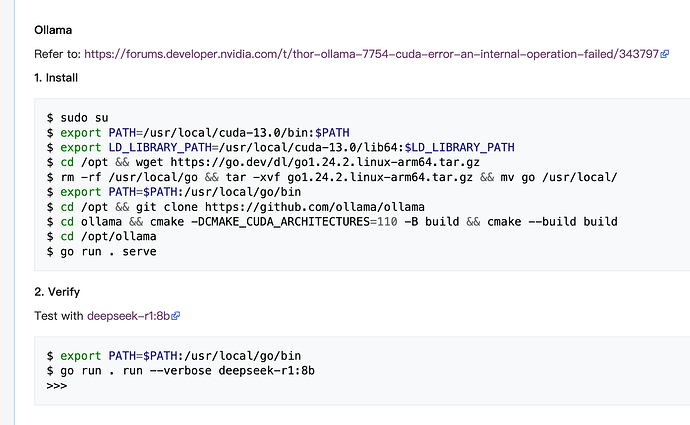Click the export LD_LIBRARY_PATH line
The height and width of the screenshot is (425, 690).
pos(281,147)
